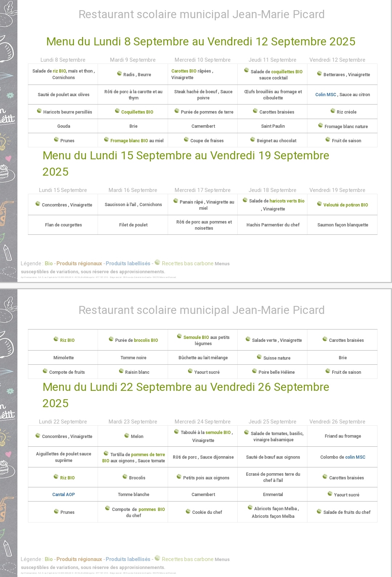Click the leaf icon next to Melon

127,435
